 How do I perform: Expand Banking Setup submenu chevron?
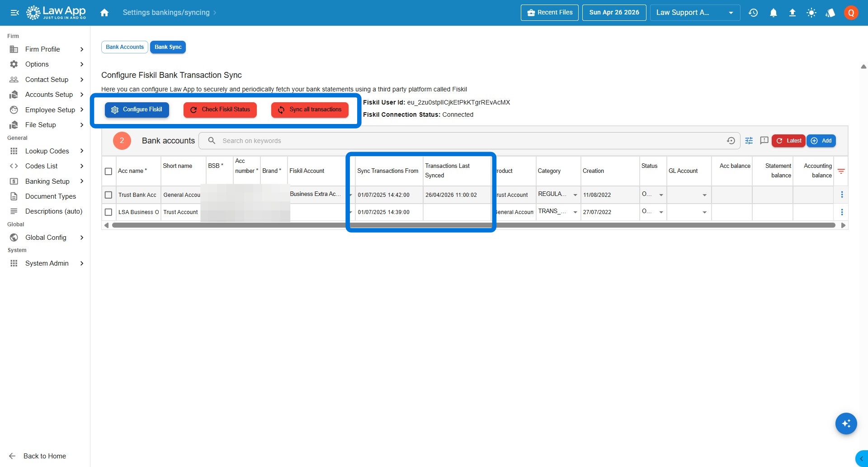82,181
